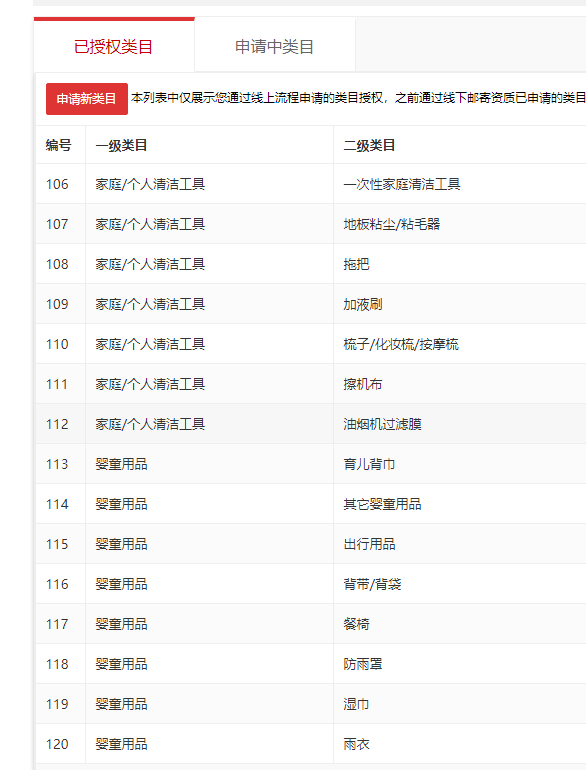Select the 背带/背袋 category cell

[372, 584]
